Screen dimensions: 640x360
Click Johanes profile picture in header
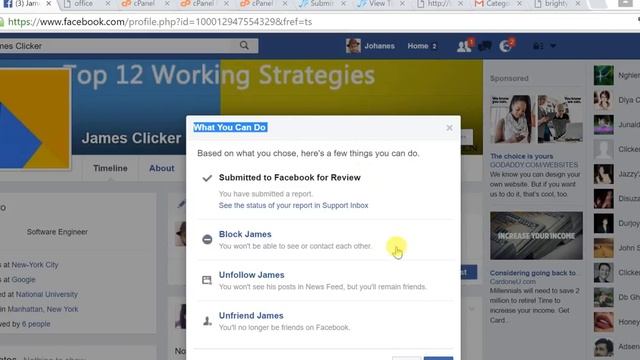click(353, 46)
